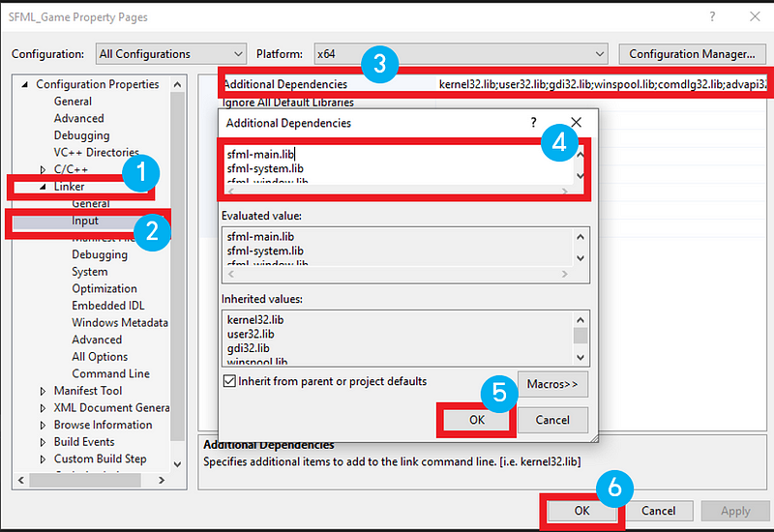
Task: Expand the Manifest Tool node arrow
Action: [43, 391]
